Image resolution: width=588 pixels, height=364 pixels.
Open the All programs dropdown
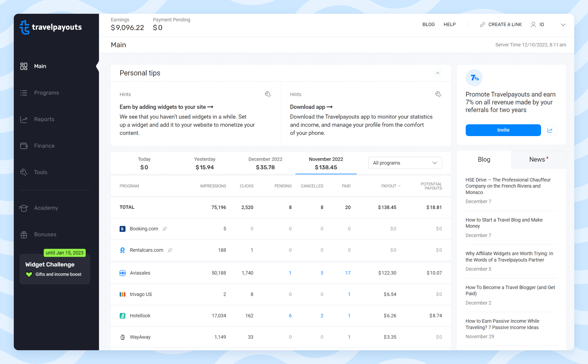[405, 163]
